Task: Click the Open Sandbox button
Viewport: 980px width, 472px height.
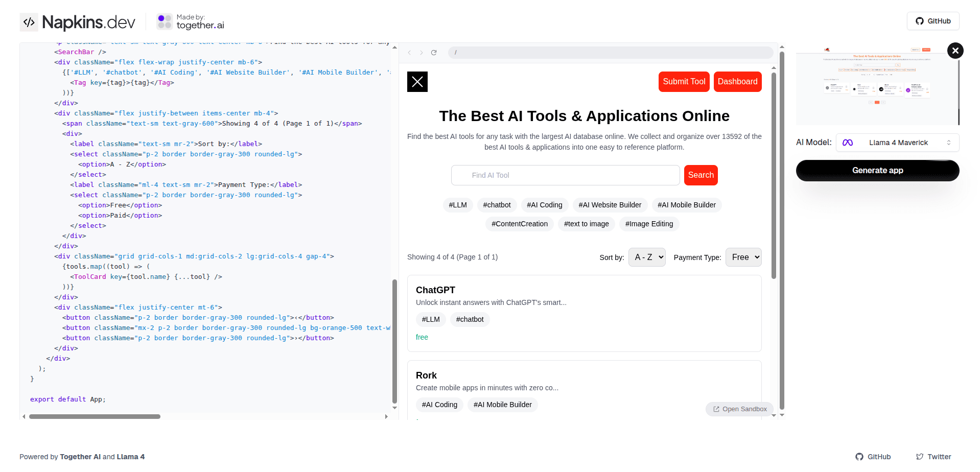Action: point(739,409)
